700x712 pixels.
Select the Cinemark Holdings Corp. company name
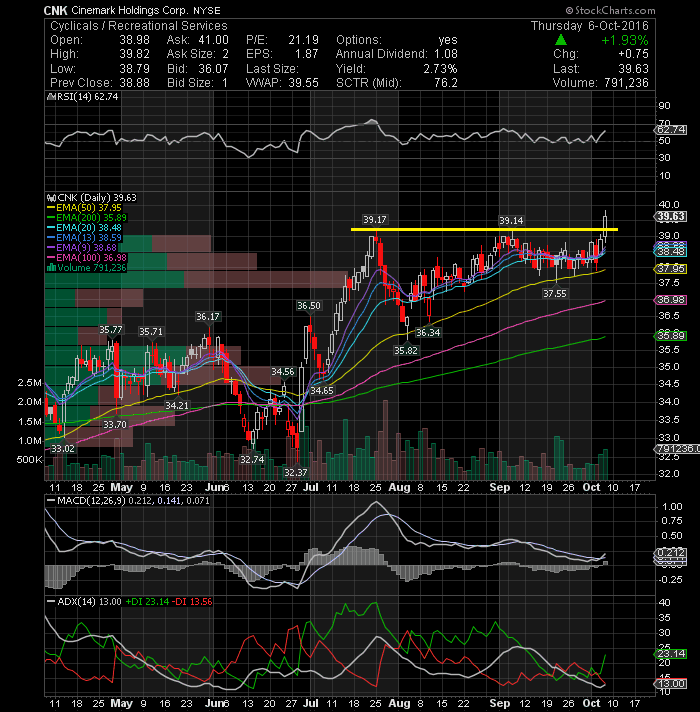click(x=129, y=10)
